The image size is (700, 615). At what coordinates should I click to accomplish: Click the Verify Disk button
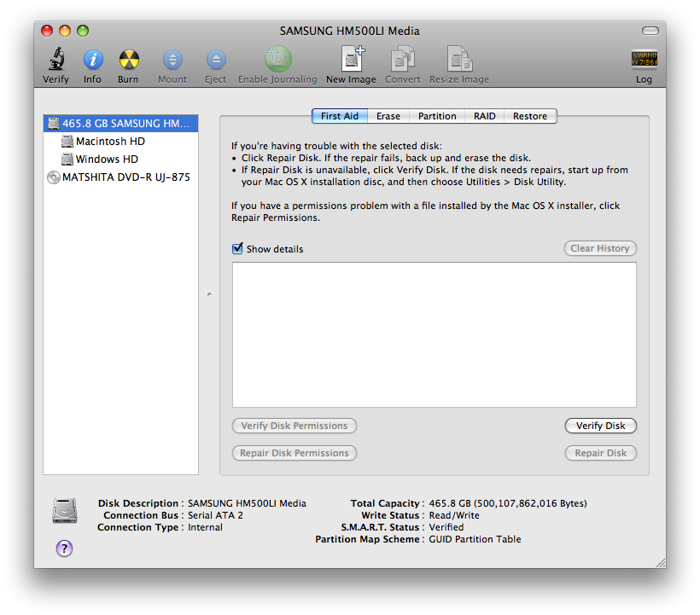pos(600,426)
